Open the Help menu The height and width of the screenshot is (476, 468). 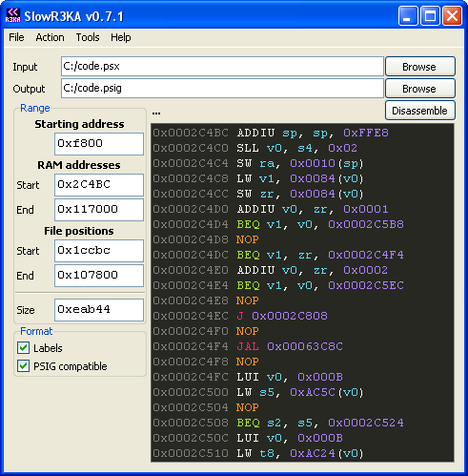point(121,37)
